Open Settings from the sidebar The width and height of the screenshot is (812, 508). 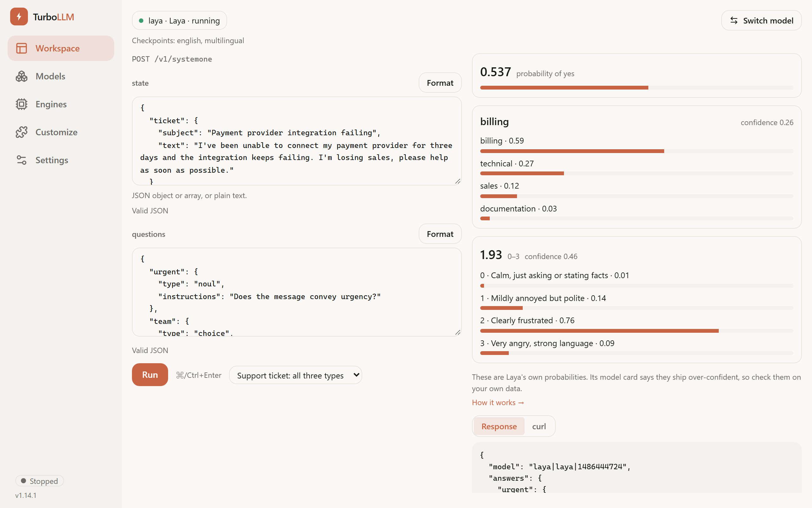point(61,160)
